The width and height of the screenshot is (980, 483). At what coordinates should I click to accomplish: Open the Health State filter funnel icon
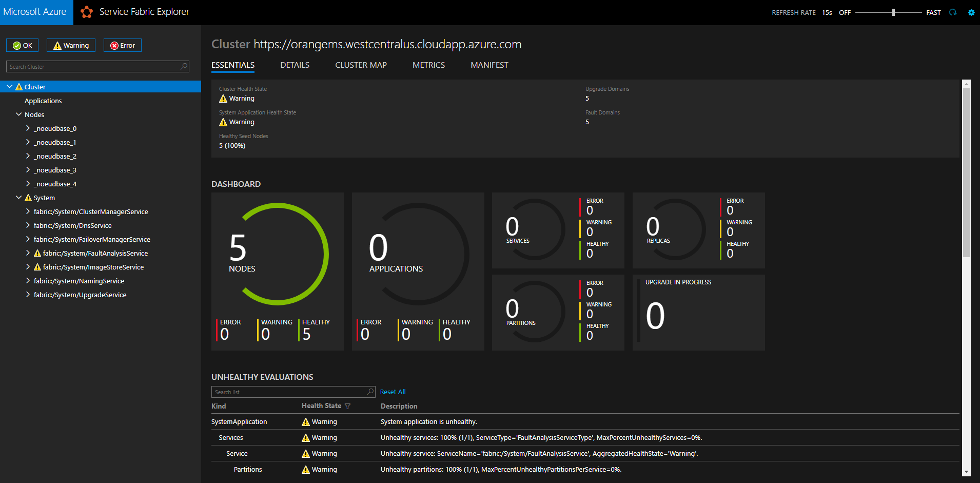[x=348, y=406]
